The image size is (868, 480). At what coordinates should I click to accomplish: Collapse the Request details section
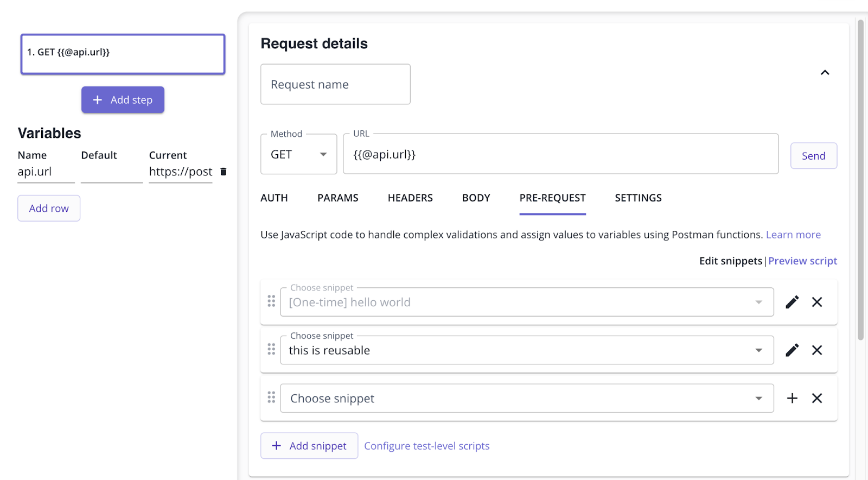[825, 73]
